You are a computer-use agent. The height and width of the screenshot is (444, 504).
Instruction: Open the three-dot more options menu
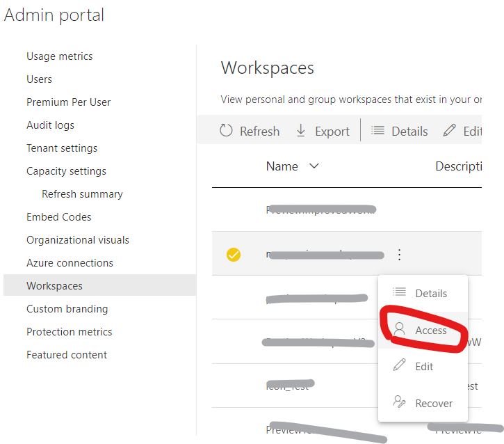399,255
